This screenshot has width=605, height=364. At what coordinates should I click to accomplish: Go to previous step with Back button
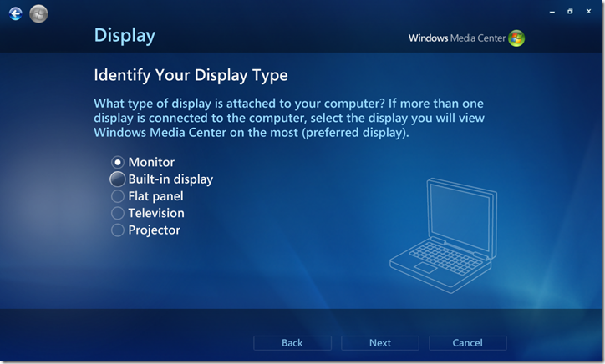[292, 343]
